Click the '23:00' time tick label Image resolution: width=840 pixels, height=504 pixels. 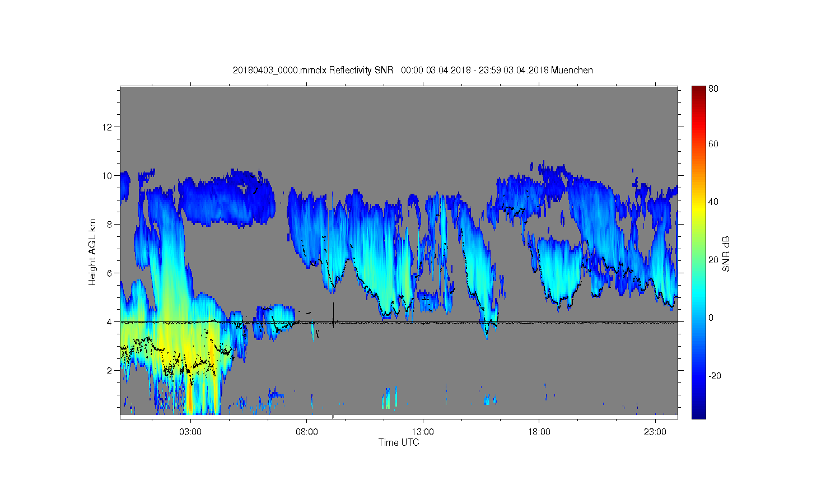tap(655, 432)
